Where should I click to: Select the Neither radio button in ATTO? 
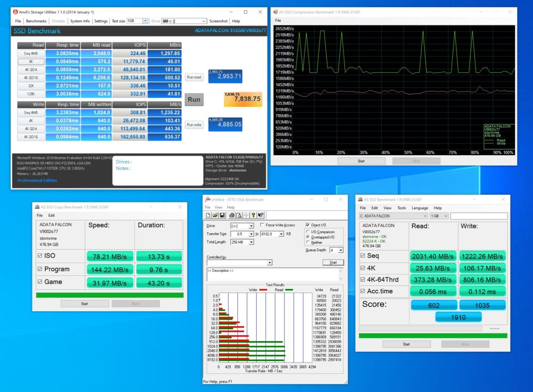tap(307, 242)
